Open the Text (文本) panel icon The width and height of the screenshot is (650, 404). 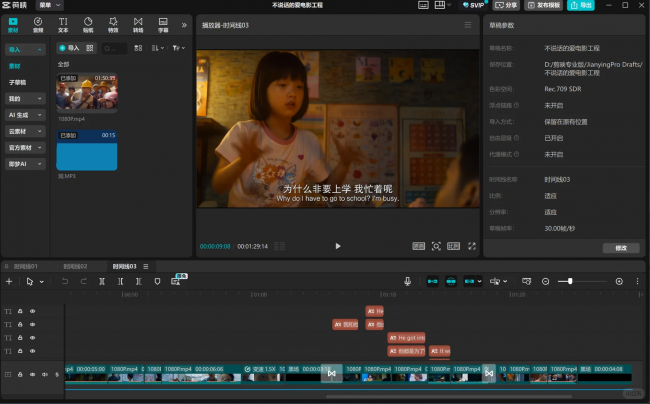63,25
